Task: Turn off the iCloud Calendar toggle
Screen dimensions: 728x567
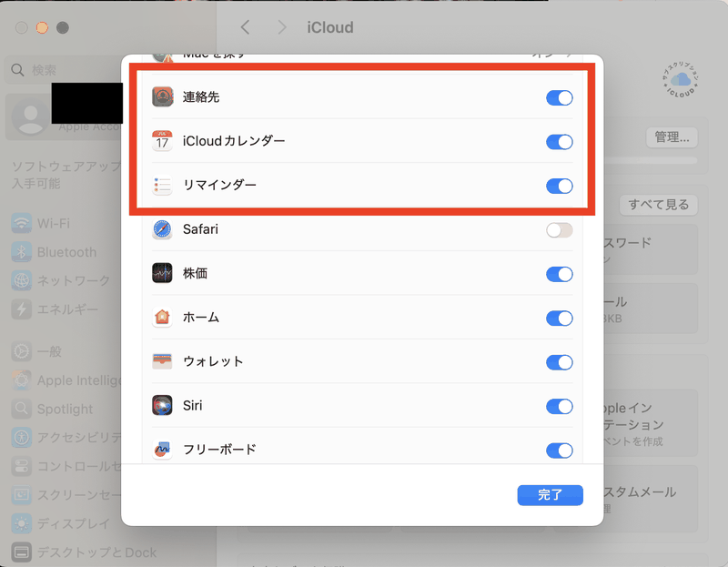Action: 560,142
